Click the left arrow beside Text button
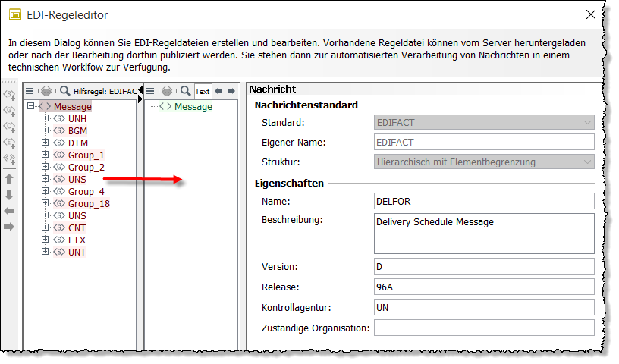 coord(218,91)
